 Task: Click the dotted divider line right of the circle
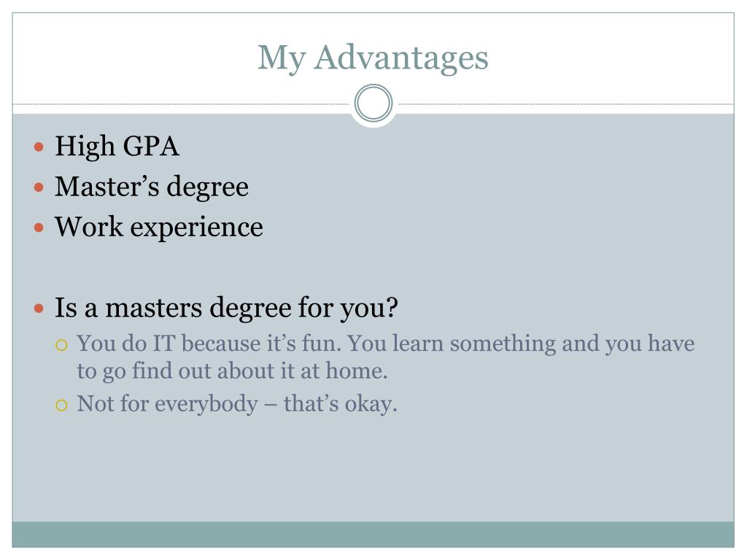[x=565, y=104]
